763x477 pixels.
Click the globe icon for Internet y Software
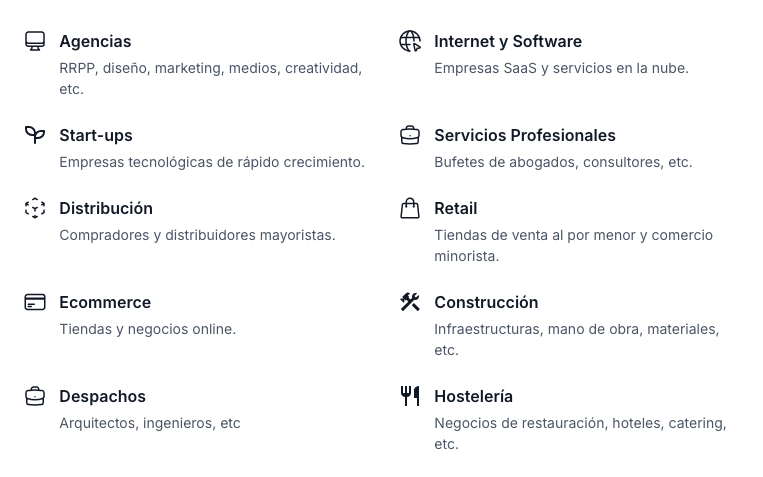click(x=410, y=41)
